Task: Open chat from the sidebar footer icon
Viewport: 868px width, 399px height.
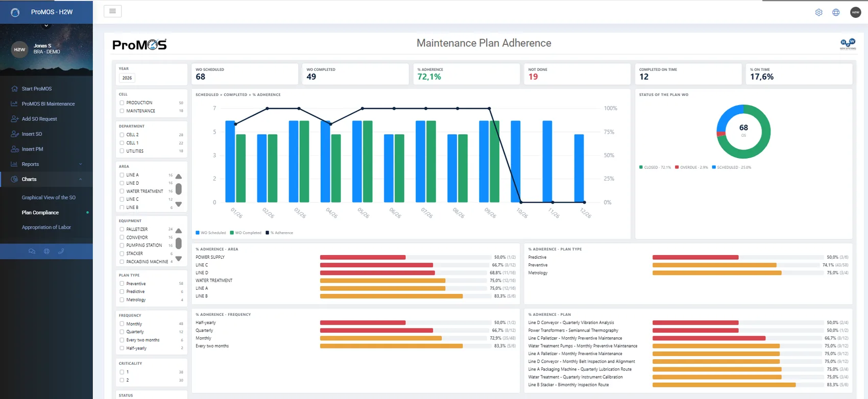Action: click(32, 251)
